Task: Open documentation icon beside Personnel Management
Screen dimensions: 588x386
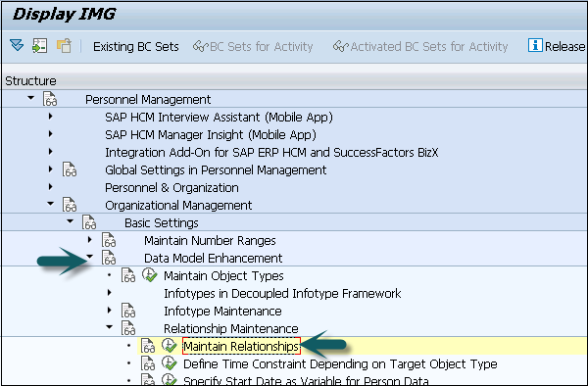Action: 50,99
